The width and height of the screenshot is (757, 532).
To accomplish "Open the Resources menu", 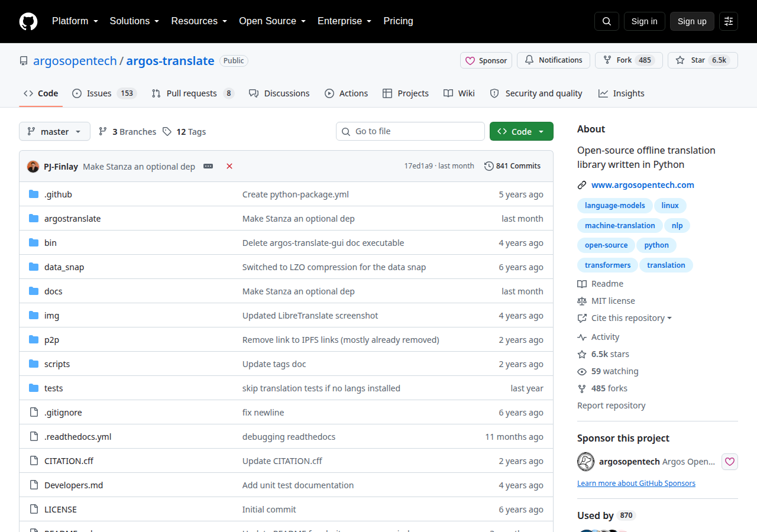I will click(x=199, y=21).
